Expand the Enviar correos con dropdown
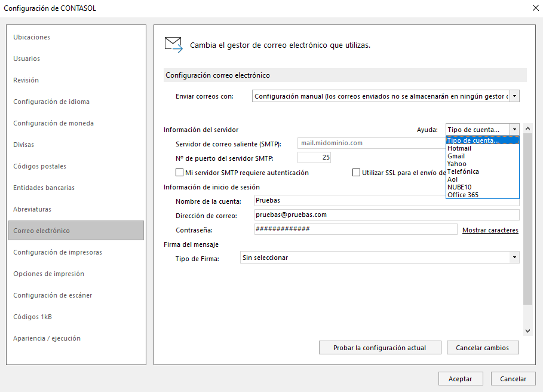This screenshot has height=392, width=543. click(514, 96)
